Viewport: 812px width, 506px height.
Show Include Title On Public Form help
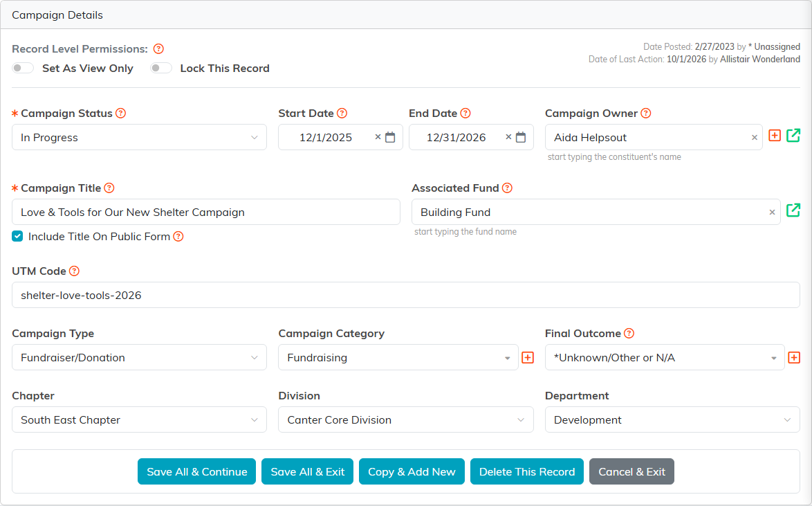pos(178,237)
